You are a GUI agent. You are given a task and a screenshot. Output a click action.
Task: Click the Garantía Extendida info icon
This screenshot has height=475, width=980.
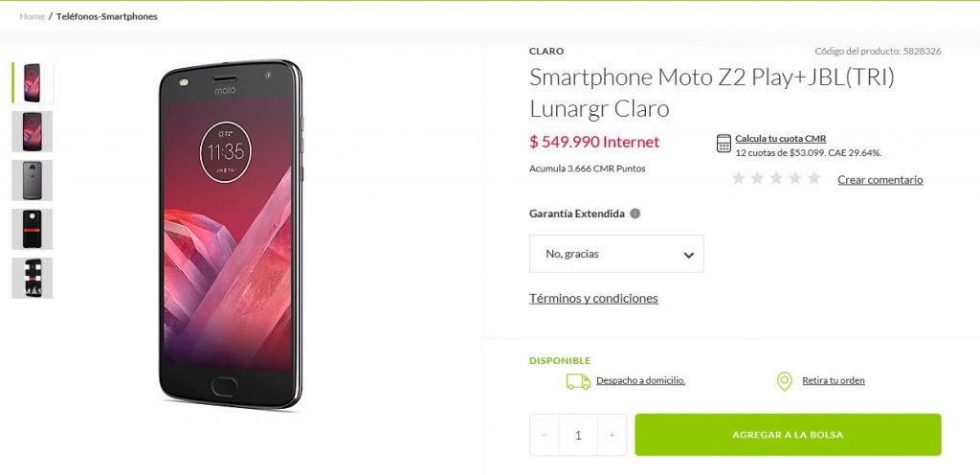coord(635,214)
